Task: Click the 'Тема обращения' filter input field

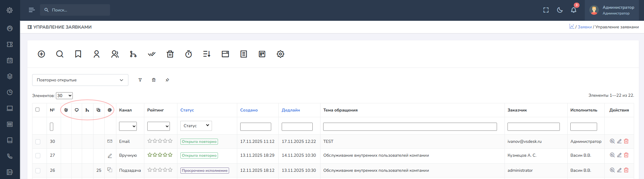Action: pos(410,127)
